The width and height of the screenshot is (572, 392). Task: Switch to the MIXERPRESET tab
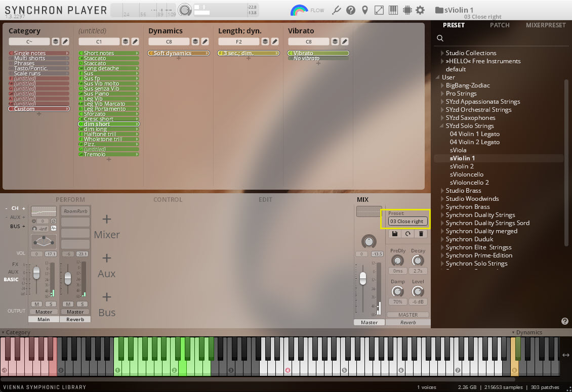click(x=546, y=25)
